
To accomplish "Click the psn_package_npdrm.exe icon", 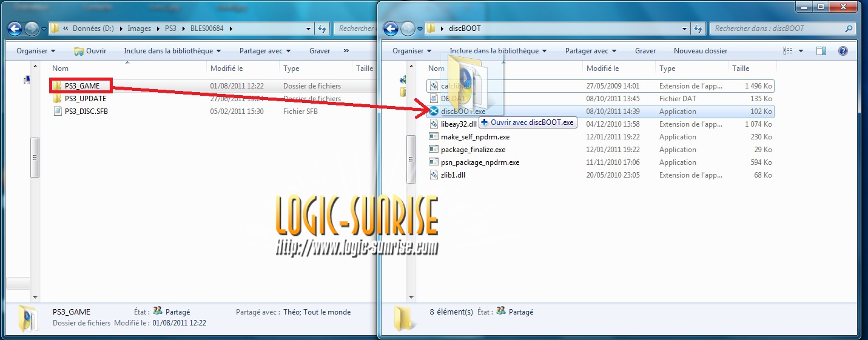I will point(434,162).
